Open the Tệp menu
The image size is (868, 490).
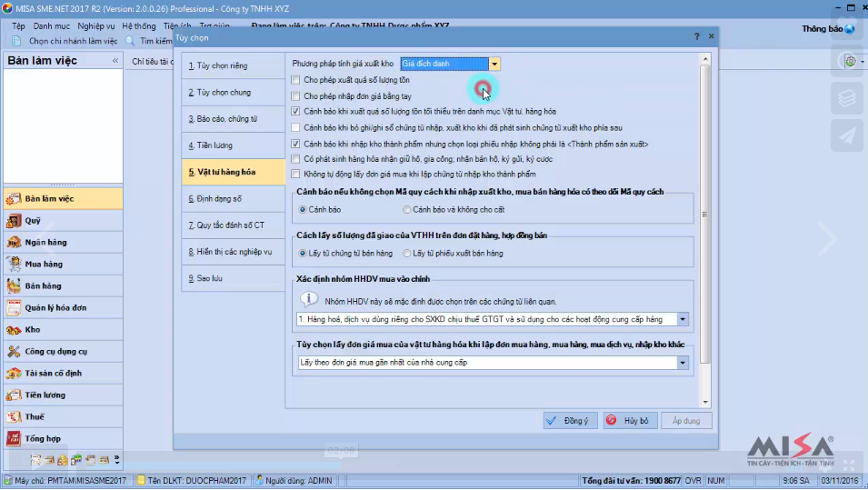[x=18, y=26]
